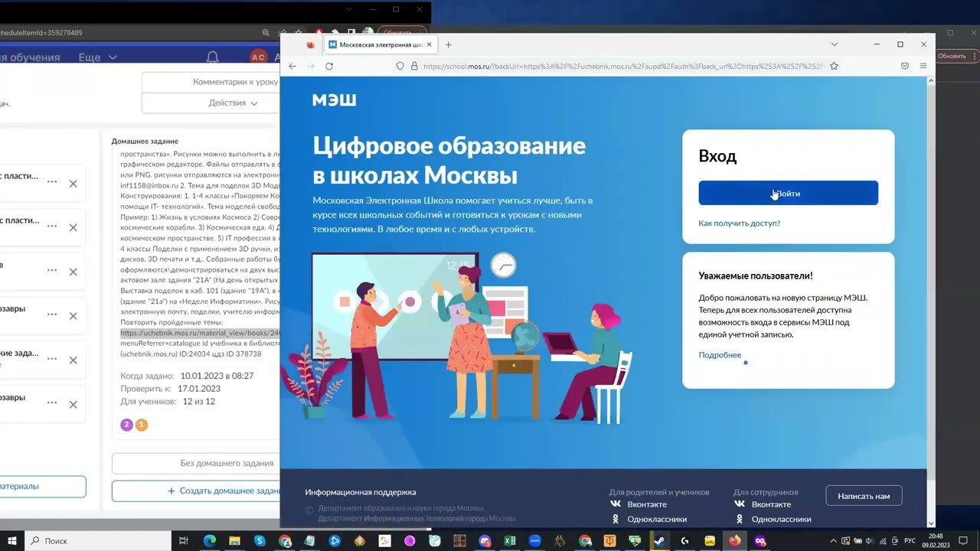
Task: Click the Firefox back arrow
Action: 292,67
